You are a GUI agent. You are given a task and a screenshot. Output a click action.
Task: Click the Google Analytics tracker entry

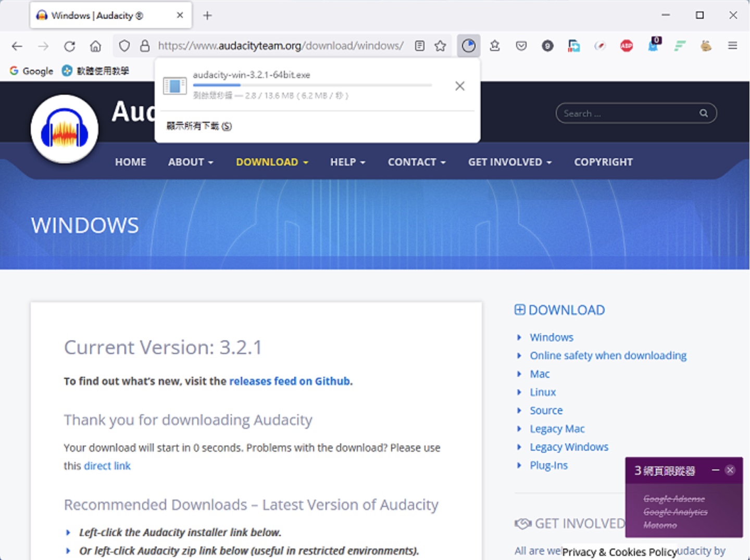(x=675, y=512)
